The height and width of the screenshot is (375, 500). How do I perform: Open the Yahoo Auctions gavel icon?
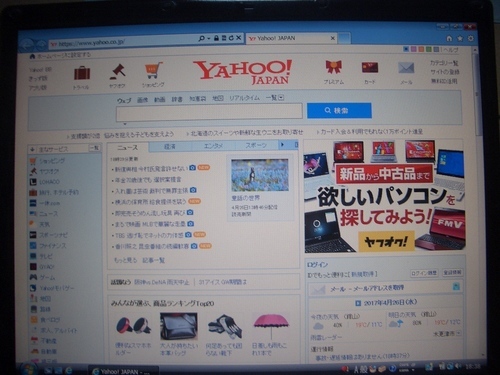(x=117, y=72)
